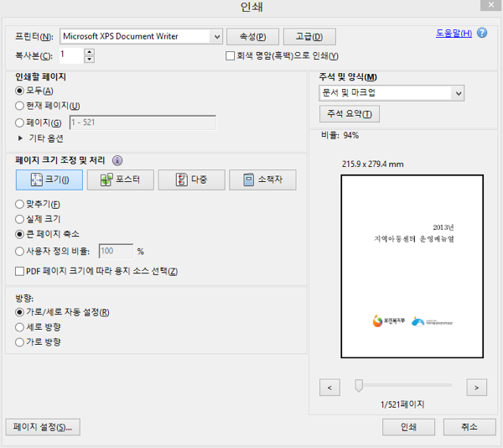Go to previous preview page

[x=329, y=388]
